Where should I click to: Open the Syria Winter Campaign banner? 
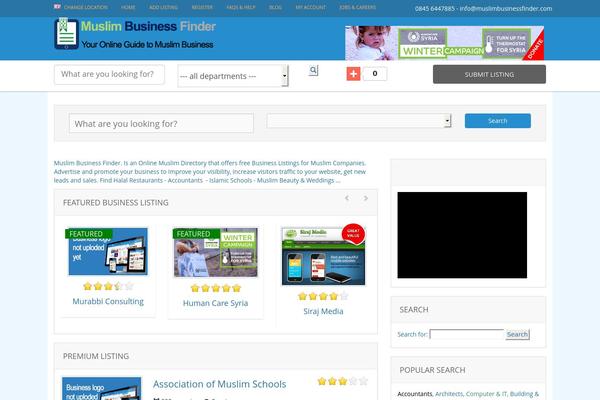444,43
